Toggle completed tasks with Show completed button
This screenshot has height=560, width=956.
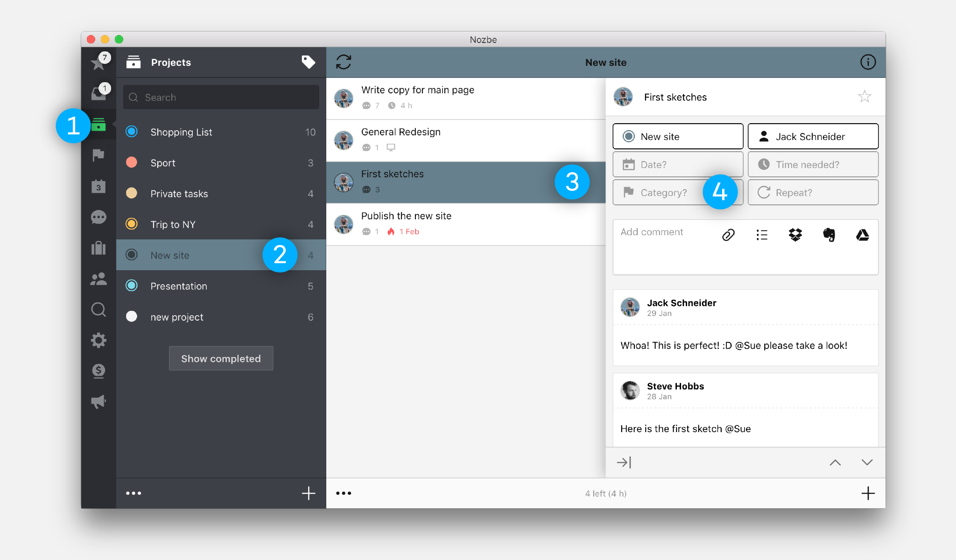click(220, 358)
